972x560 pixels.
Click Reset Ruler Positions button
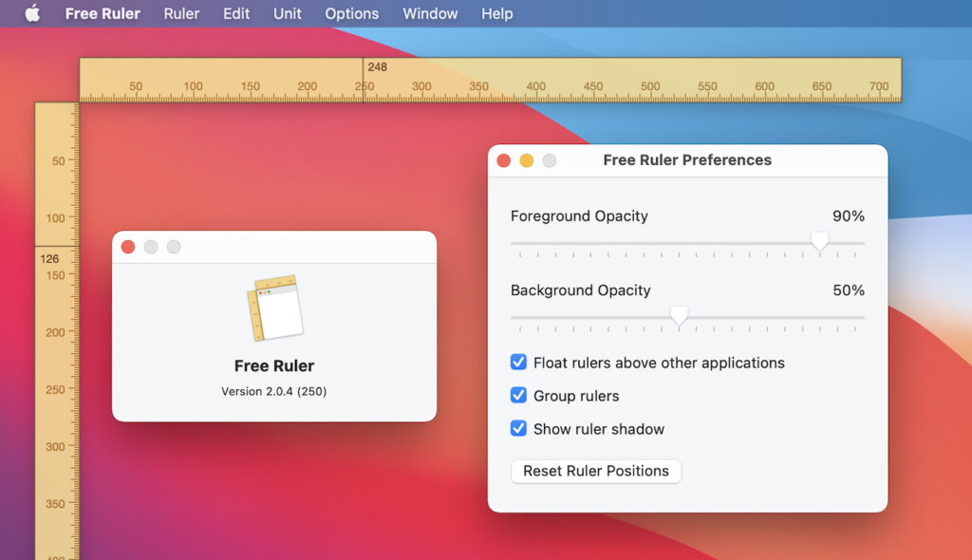click(x=596, y=471)
